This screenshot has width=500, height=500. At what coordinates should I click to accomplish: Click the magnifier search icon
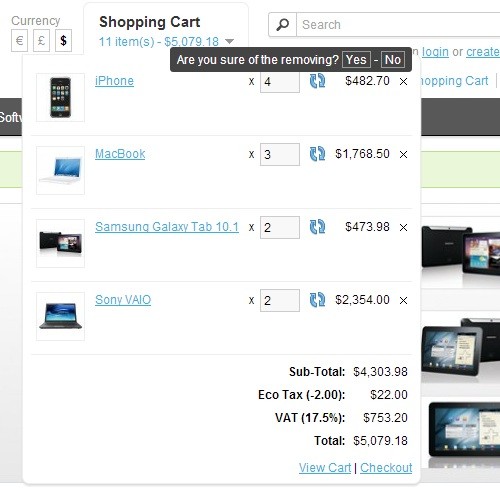[283, 25]
